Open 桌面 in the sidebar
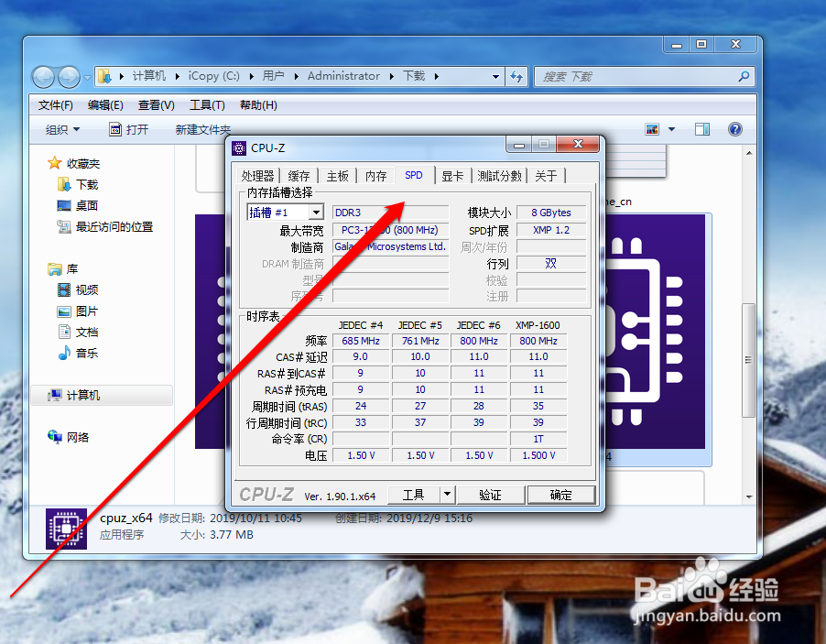826x644 pixels. [x=78, y=205]
